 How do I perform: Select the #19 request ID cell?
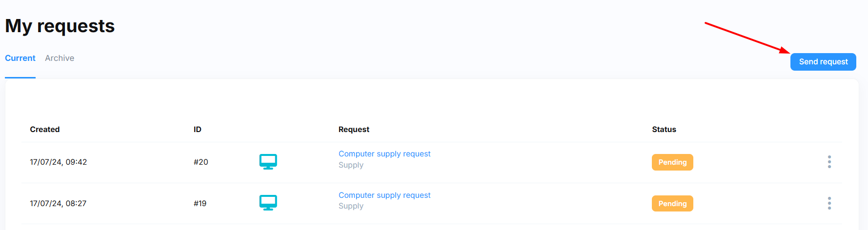point(200,204)
